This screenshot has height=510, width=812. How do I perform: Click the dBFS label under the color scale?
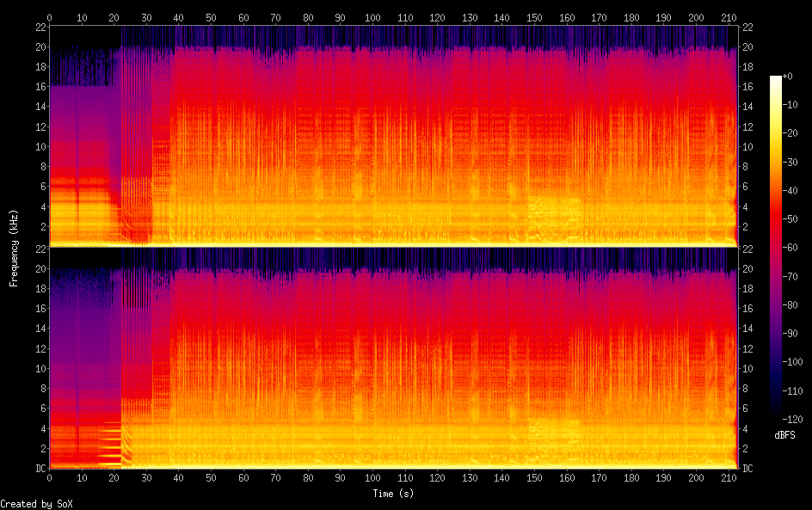[784, 435]
